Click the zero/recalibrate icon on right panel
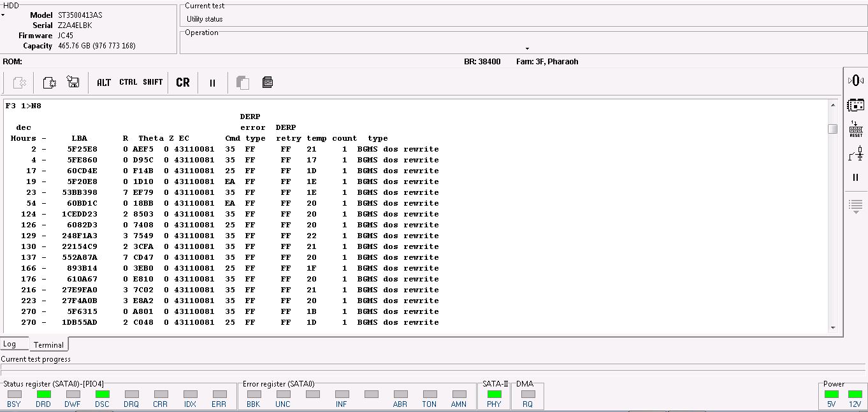Viewport: 868px width, 412px height. coord(855,80)
